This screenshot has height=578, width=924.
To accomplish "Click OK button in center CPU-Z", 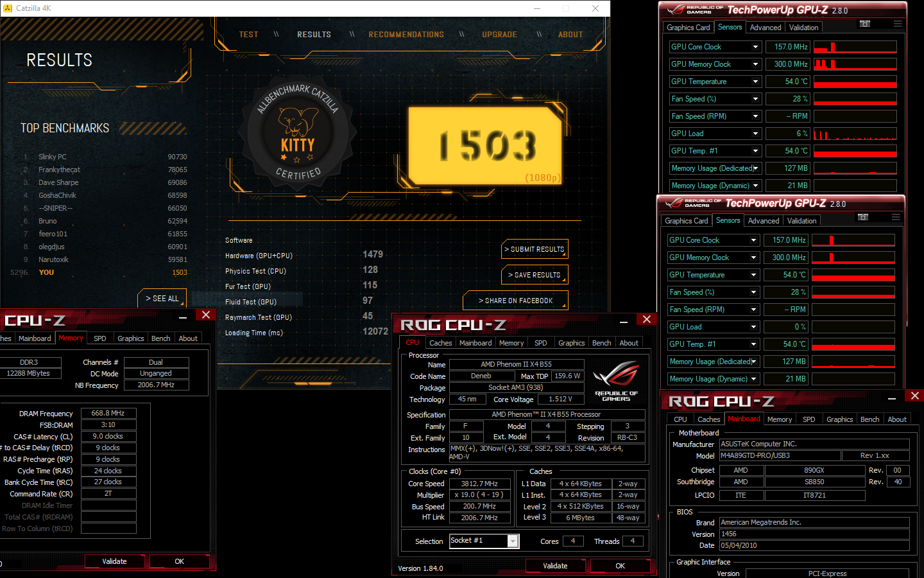I will tap(620, 566).
